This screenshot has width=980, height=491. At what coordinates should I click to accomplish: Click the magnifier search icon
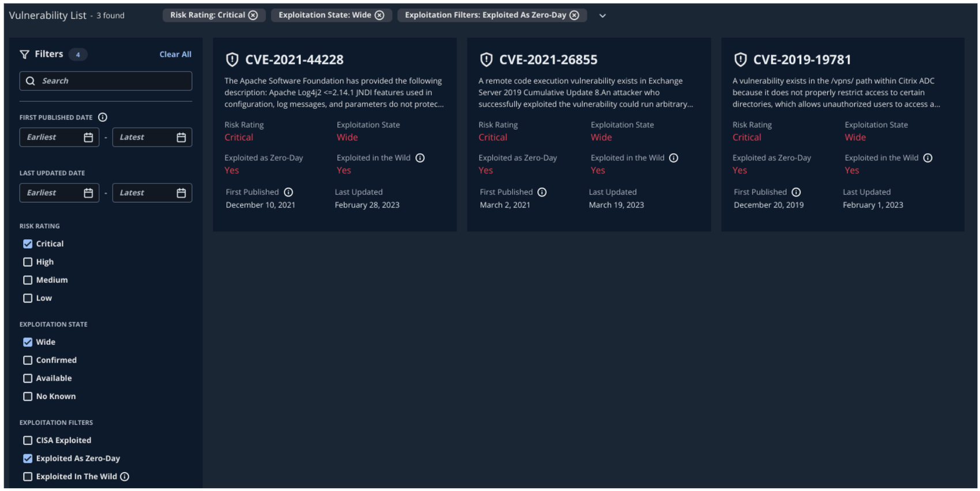click(31, 81)
